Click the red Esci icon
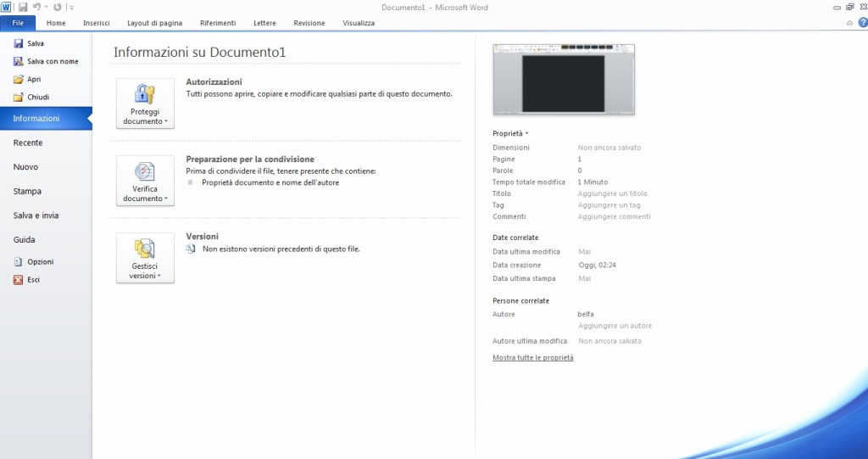The width and height of the screenshot is (868, 459). tap(19, 280)
